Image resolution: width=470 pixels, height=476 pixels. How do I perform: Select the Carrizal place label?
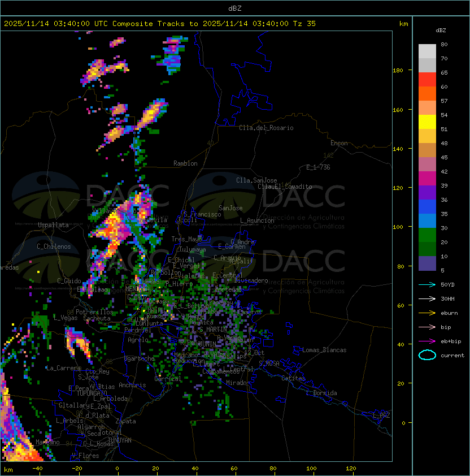(168, 379)
